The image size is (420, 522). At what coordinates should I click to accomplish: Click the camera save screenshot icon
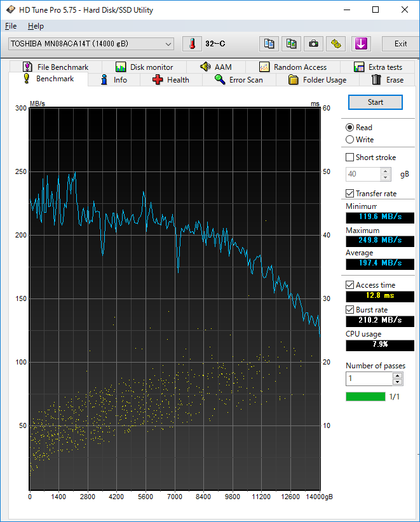click(313, 44)
